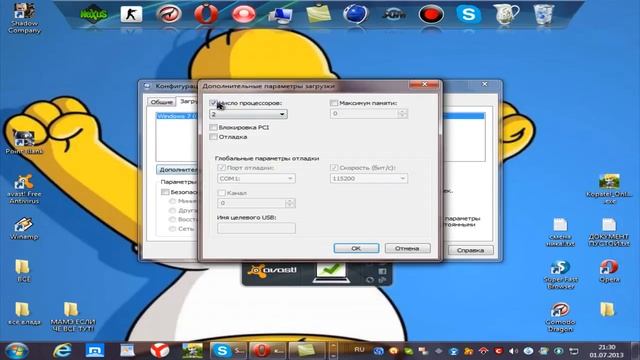
Task: Click the taskbar clock showing 21:30
Action: pyautogui.click(x=607, y=351)
